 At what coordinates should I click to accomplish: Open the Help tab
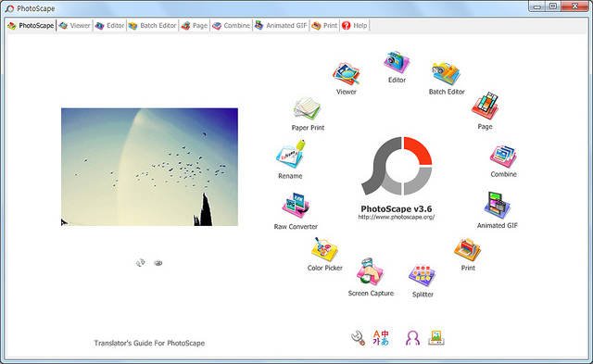354,26
